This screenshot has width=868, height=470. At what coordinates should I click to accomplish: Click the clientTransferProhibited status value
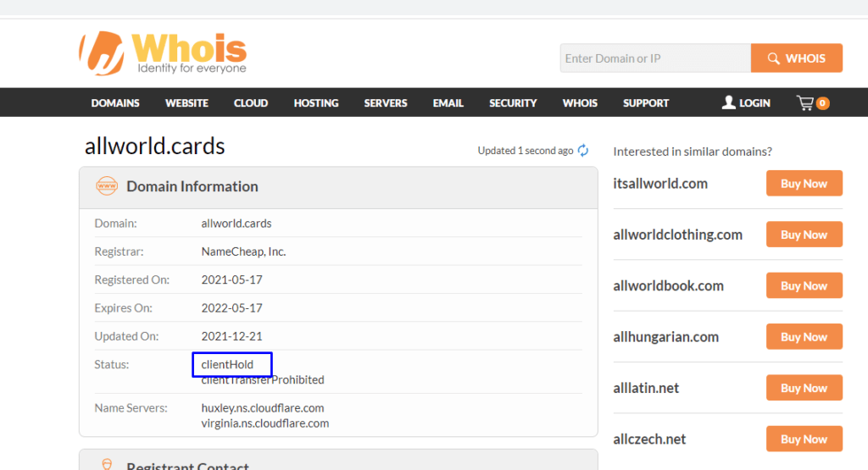263,380
